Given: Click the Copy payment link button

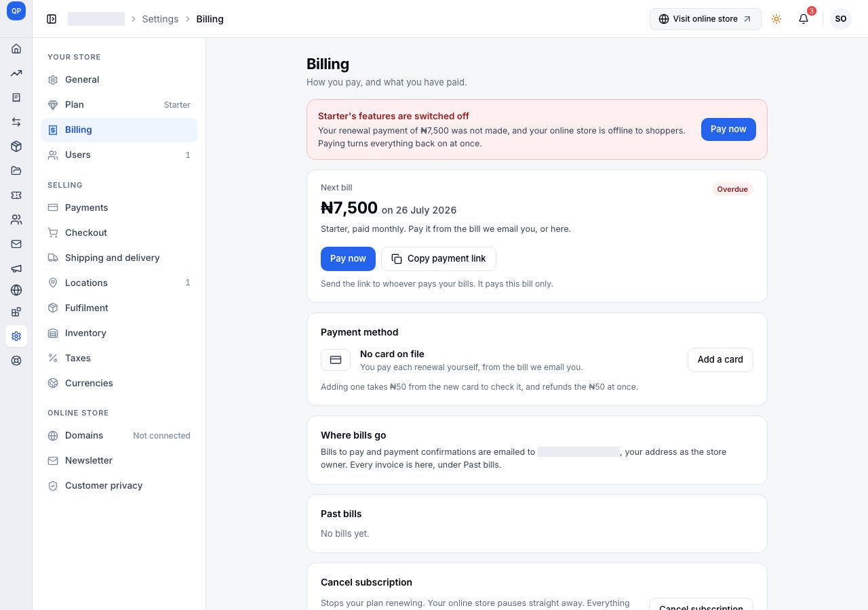Looking at the screenshot, I should [439, 259].
